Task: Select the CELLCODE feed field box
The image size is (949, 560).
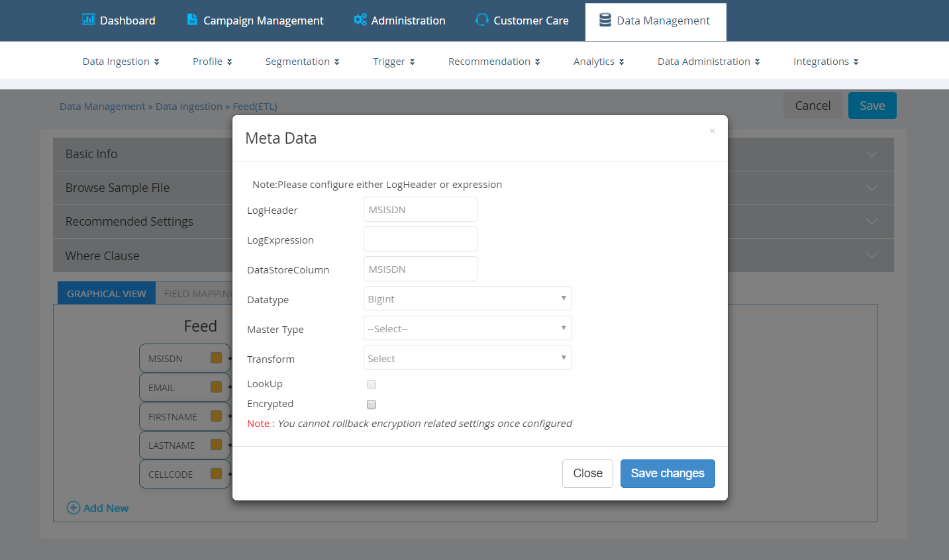Action: pyautogui.click(x=184, y=474)
